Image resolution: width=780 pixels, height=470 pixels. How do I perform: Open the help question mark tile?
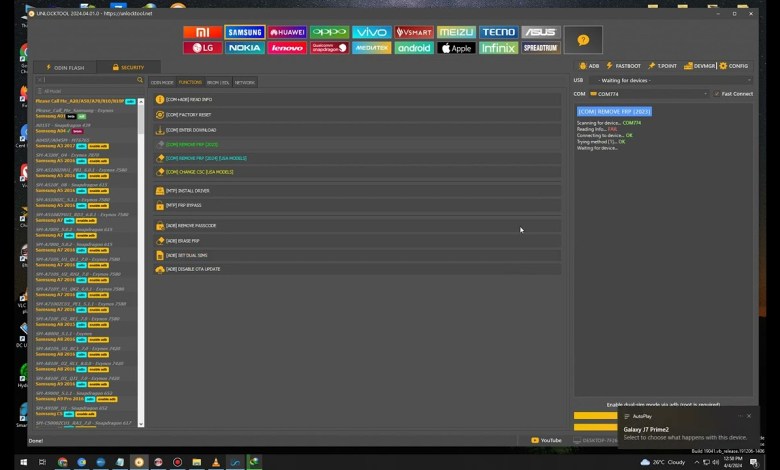point(583,40)
